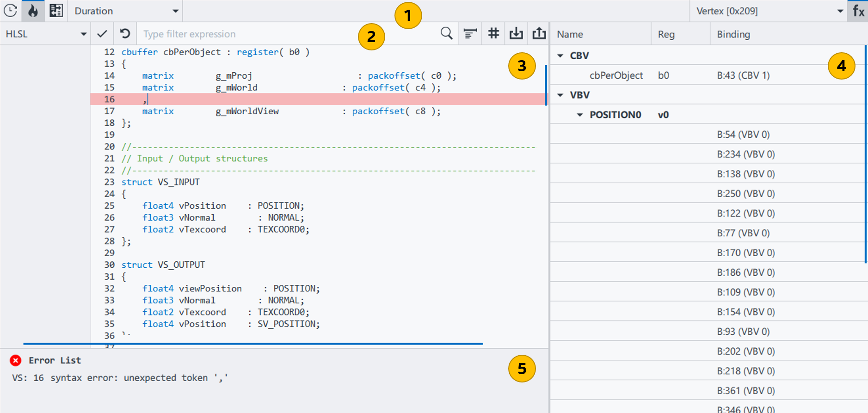Apply shader edits with checkmark icon
This screenshot has width=868, height=413.
[x=102, y=34]
